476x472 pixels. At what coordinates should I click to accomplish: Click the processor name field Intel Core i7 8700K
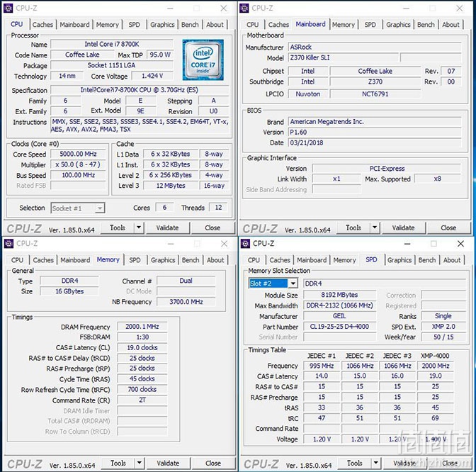(112, 45)
